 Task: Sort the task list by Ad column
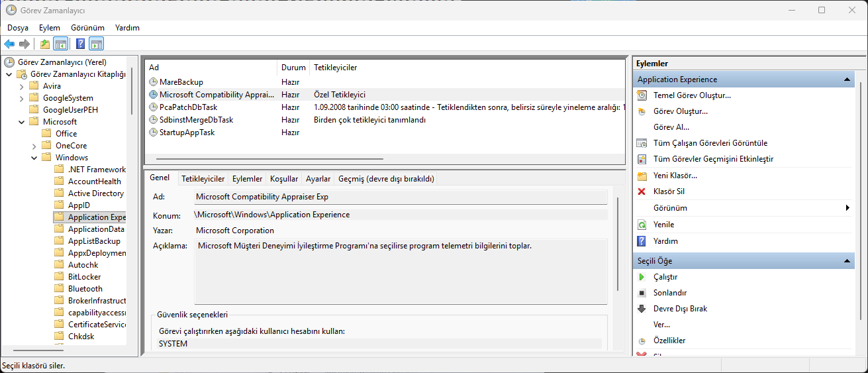(211, 68)
